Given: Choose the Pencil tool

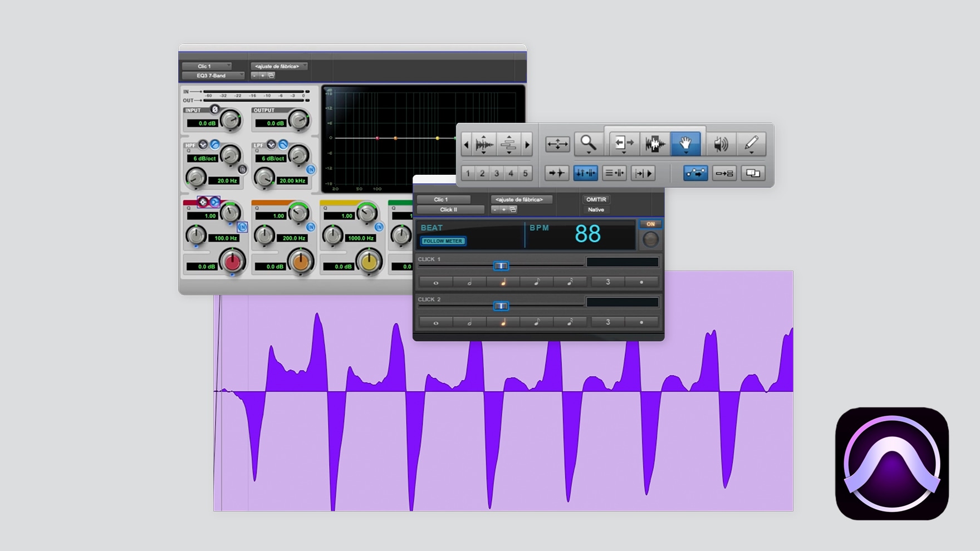Looking at the screenshot, I should (x=751, y=144).
